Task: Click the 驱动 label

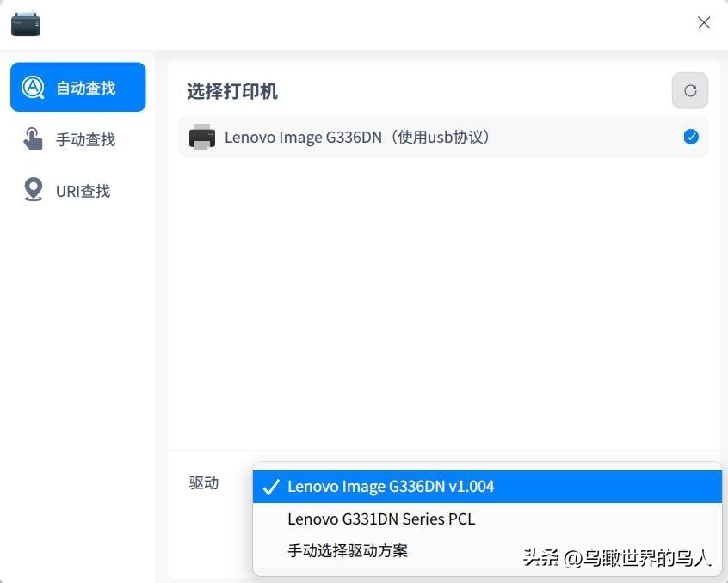Action: [x=204, y=483]
